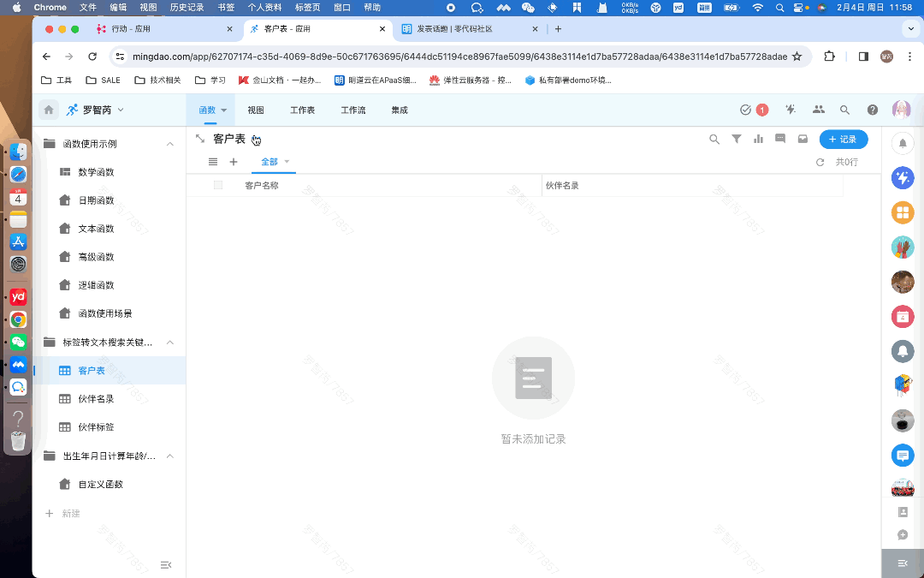Click the blue 记录 add button
The image size is (924, 578).
[843, 139]
